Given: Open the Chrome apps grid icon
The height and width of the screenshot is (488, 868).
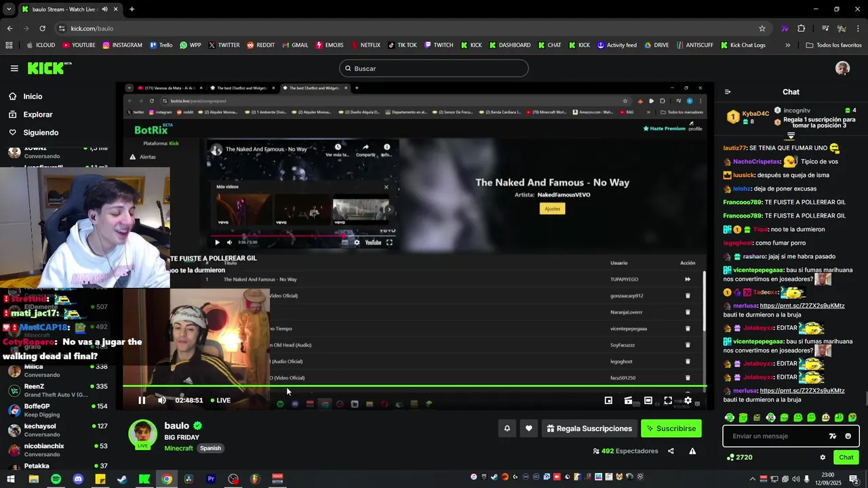Looking at the screenshot, I should click(9, 45).
